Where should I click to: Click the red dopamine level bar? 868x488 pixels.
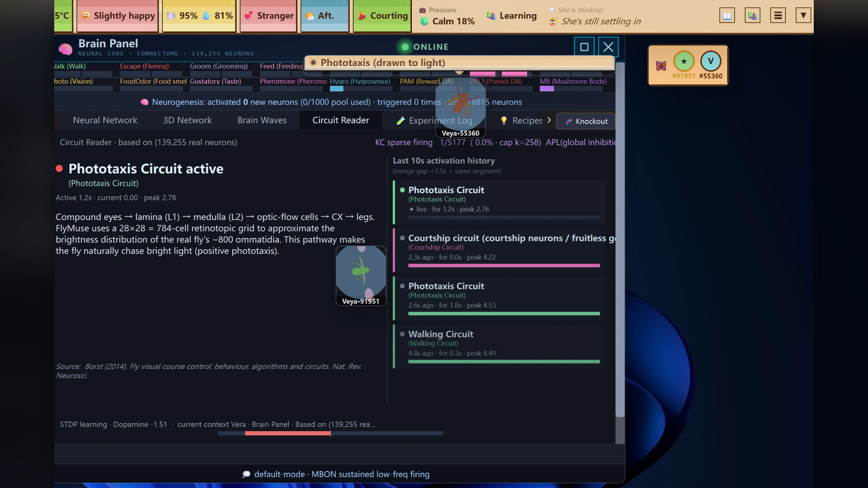pyautogui.click(x=288, y=433)
